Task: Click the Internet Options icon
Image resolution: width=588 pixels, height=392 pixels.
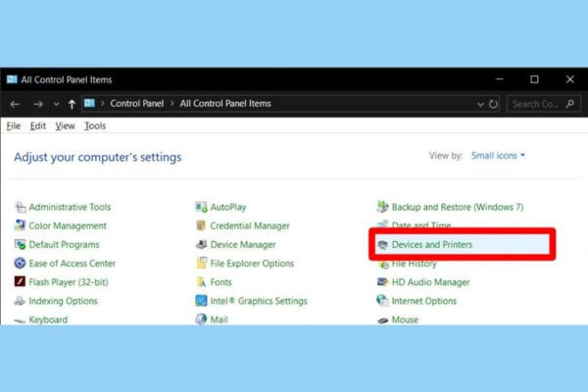Action: pyautogui.click(x=382, y=301)
